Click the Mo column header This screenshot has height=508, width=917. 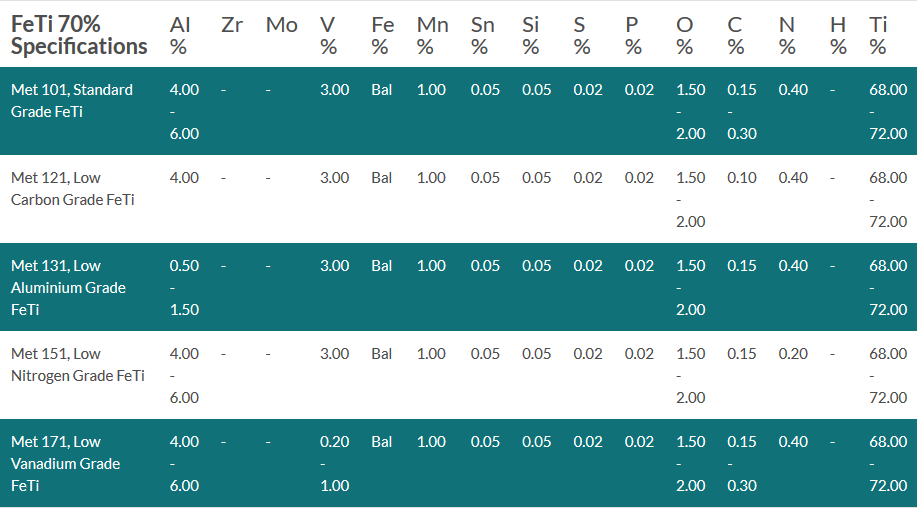point(281,25)
